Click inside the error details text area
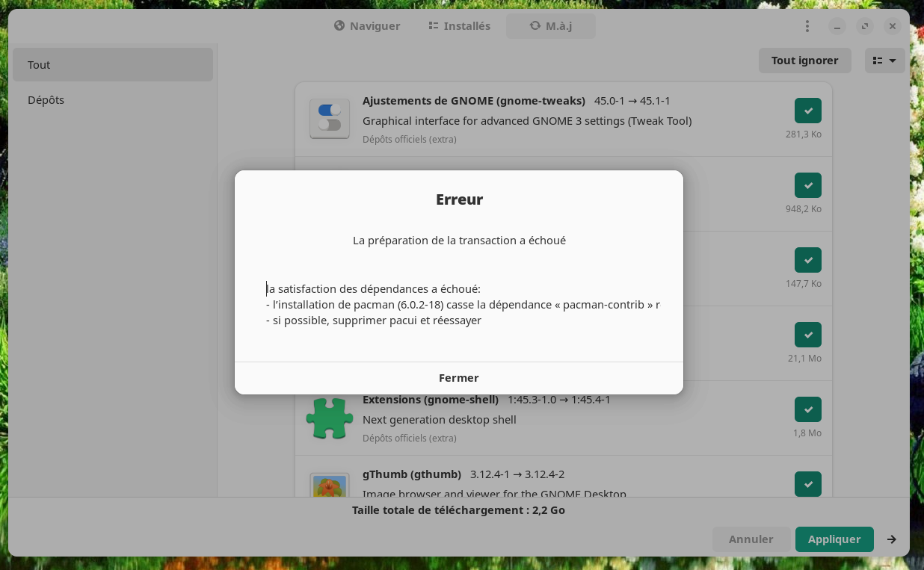 pos(463,306)
